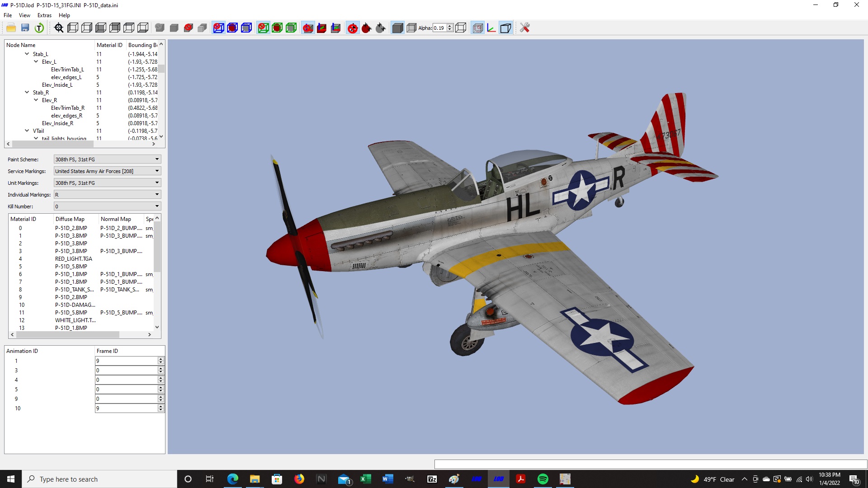Viewport: 868px width, 488px height.
Task: Click the dark red bomb icon
Action: point(367,28)
